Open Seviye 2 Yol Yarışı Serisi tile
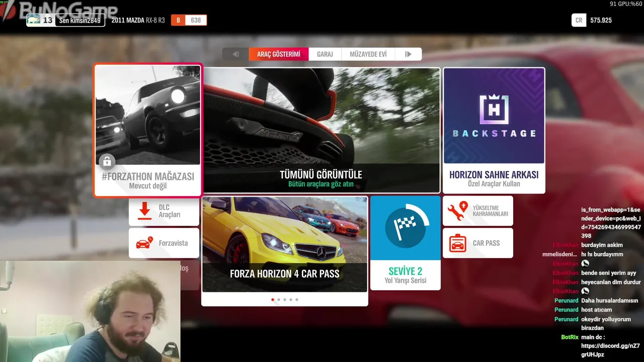The height and width of the screenshot is (362, 644). pyautogui.click(x=406, y=243)
